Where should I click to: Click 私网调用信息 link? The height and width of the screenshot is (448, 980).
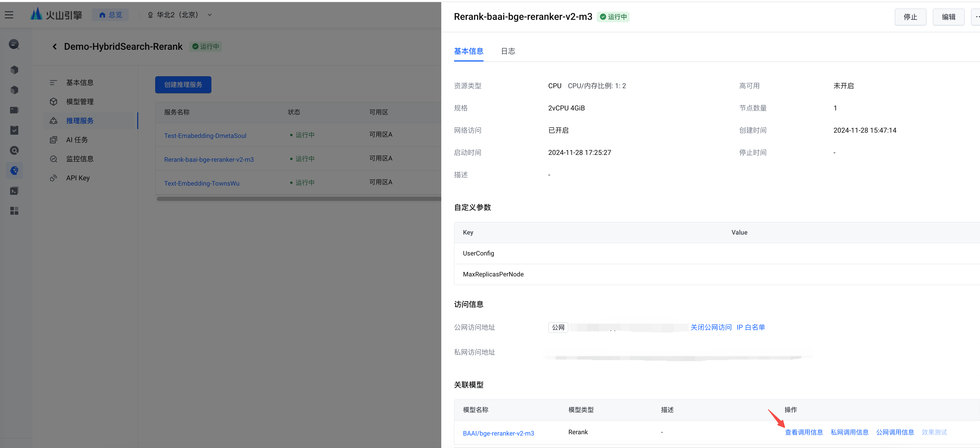(x=849, y=432)
